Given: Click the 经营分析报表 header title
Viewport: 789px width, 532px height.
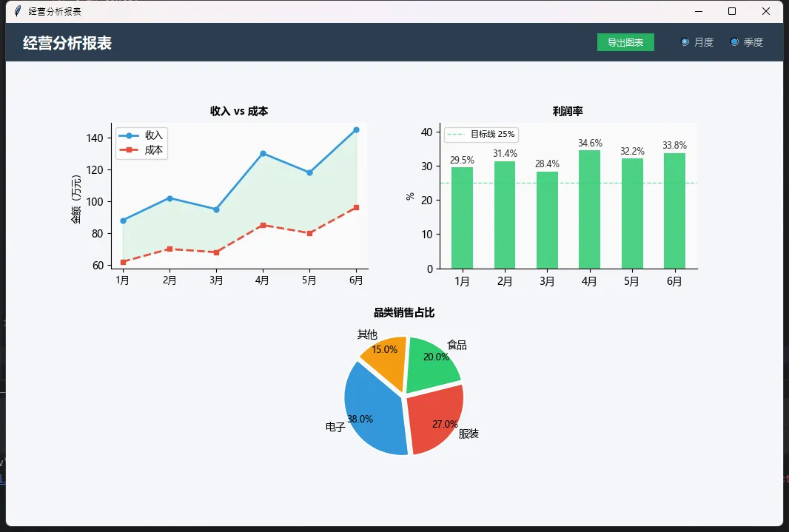Looking at the screenshot, I should coord(67,43).
